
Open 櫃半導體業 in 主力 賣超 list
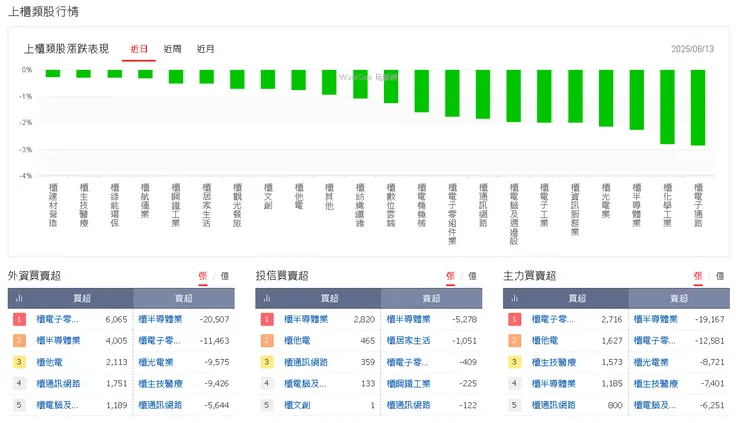pyautogui.click(x=656, y=320)
